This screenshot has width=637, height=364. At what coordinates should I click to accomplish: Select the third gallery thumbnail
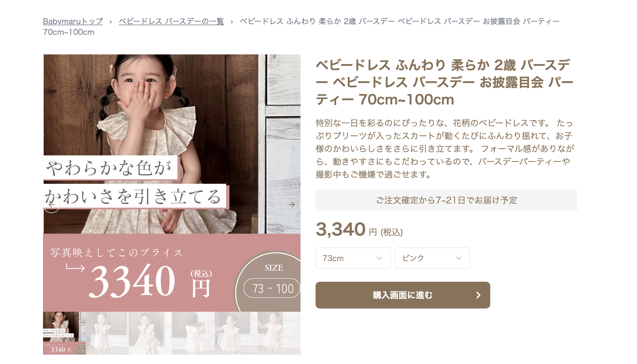coord(150,333)
